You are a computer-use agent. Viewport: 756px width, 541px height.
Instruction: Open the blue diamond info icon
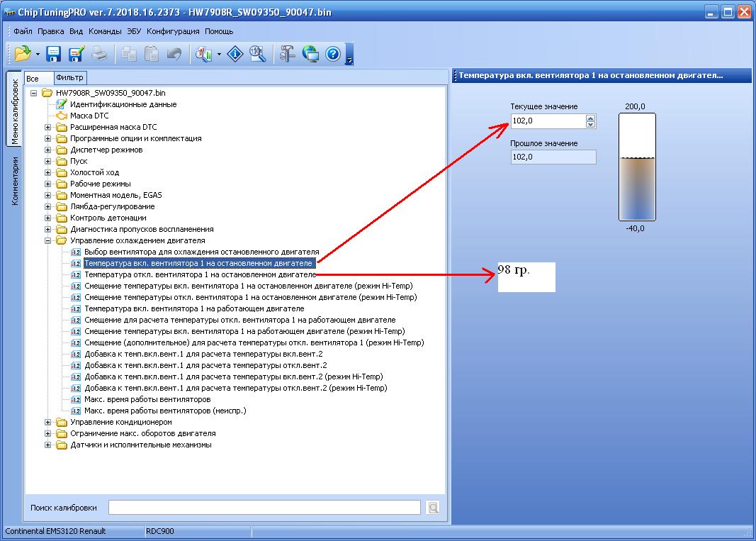235,54
